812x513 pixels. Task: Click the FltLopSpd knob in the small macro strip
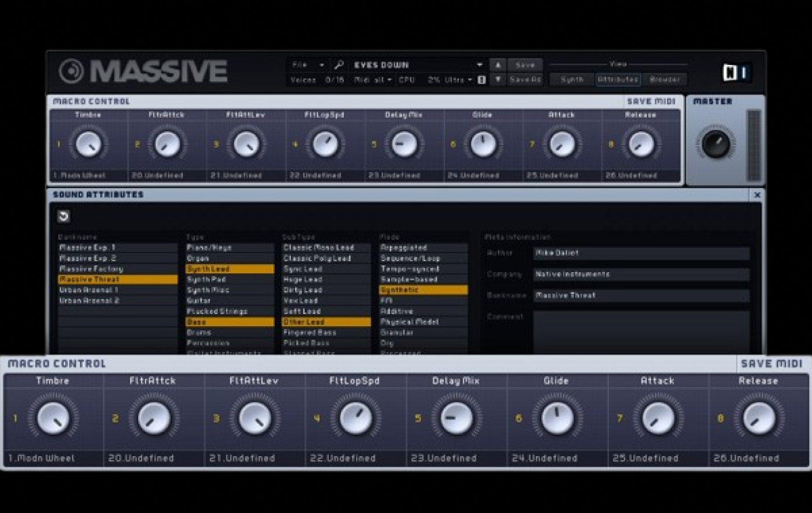(325, 144)
